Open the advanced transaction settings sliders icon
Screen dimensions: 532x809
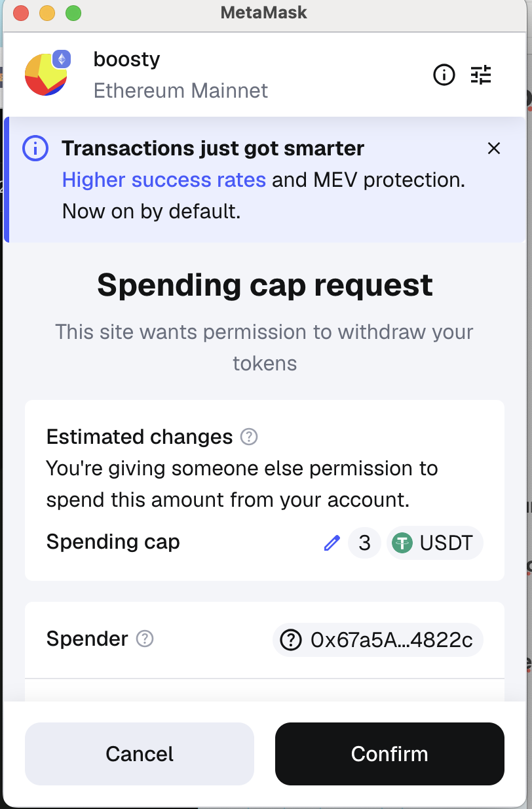[482, 75]
